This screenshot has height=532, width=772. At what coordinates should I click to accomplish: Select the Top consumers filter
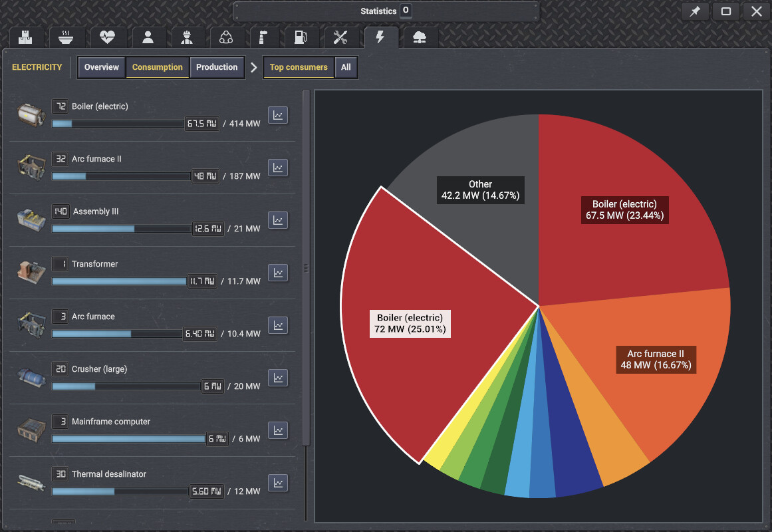click(x=299, y=67)
